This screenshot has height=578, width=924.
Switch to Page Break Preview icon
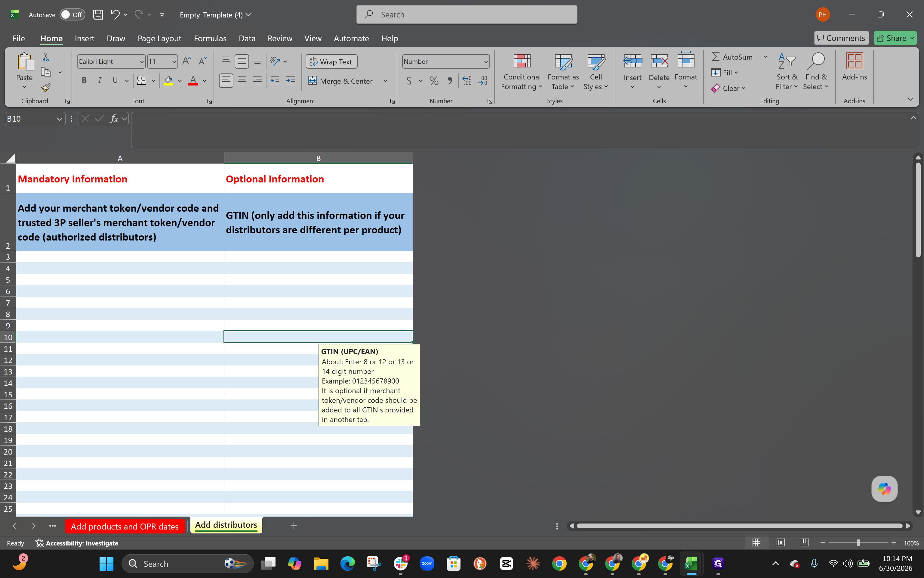(805, 543)
